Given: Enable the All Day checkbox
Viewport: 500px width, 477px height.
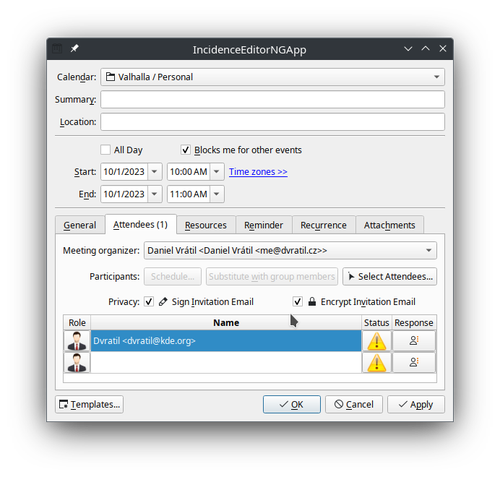Looking at the screenshot, I should point(105,150).
